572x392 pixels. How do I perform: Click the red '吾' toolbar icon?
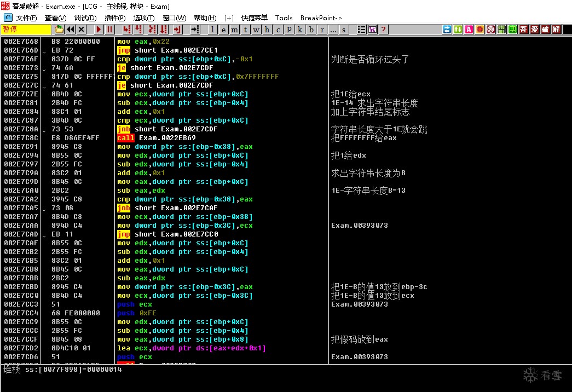pos(523,30)
